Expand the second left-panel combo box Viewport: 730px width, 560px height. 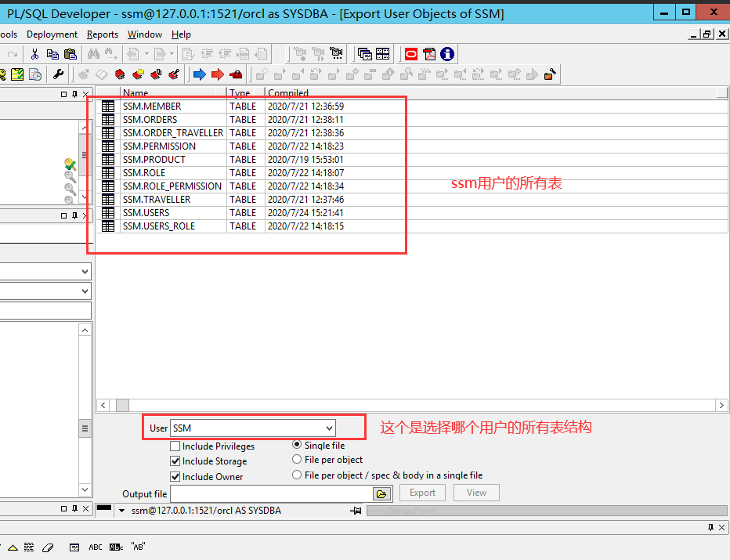pos(85,291)
